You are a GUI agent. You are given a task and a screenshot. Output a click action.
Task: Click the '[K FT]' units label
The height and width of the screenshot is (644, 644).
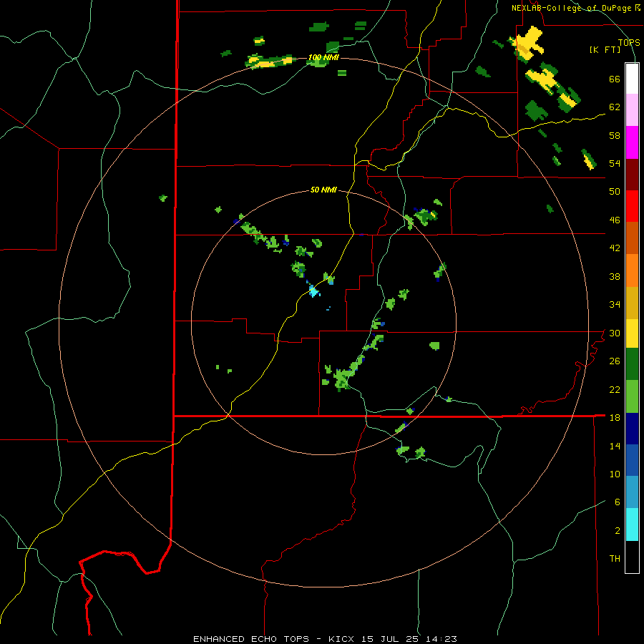pyautogui.click(x=605, y=49)
